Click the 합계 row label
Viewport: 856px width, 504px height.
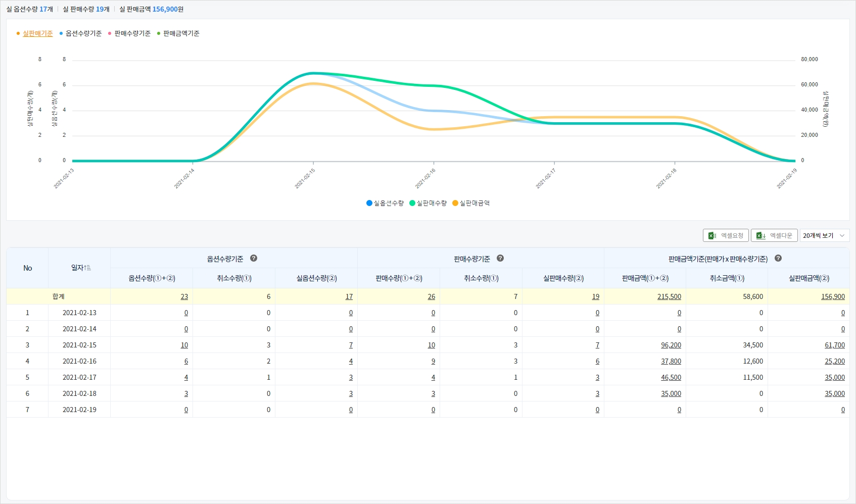pos(59,296)
